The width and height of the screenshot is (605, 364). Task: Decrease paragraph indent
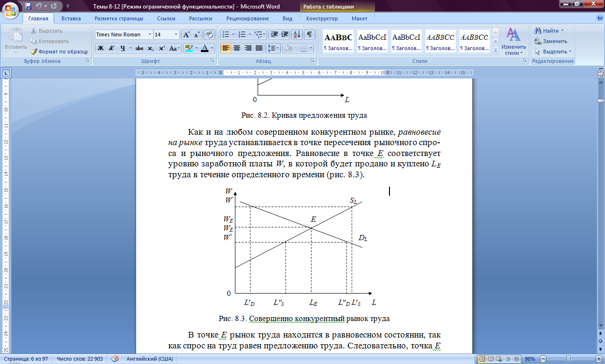point(274,35)
